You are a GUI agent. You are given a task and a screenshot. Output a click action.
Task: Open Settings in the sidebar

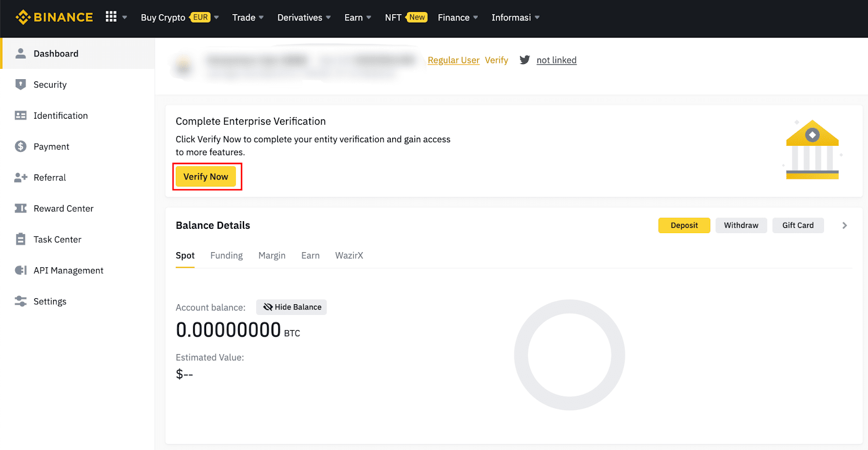(x=50, y=301)
